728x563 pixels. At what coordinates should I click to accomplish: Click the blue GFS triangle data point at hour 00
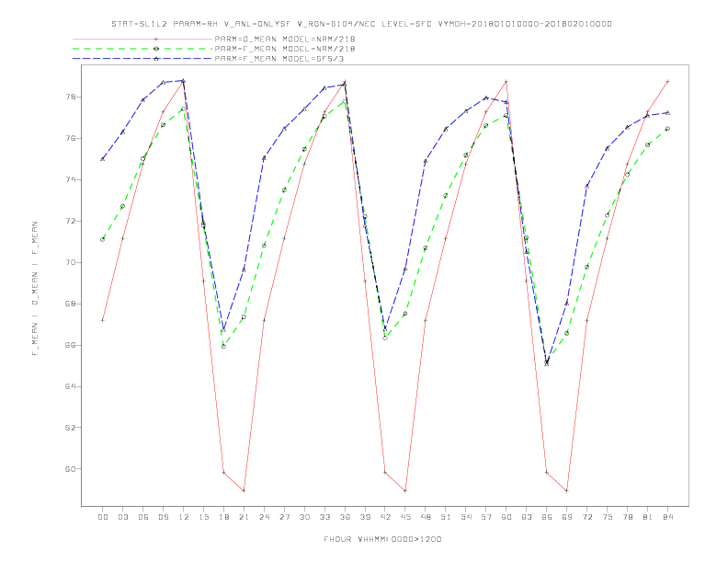[103, 159]
